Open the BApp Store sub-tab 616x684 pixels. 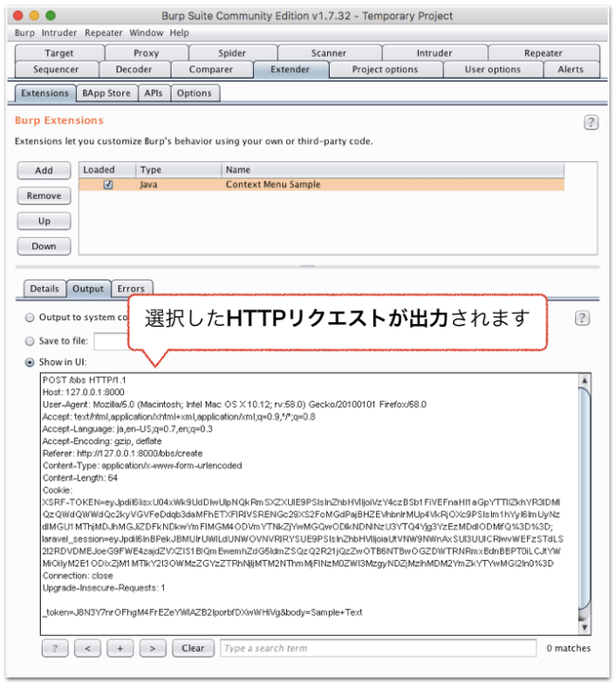(x=106, y=94)
